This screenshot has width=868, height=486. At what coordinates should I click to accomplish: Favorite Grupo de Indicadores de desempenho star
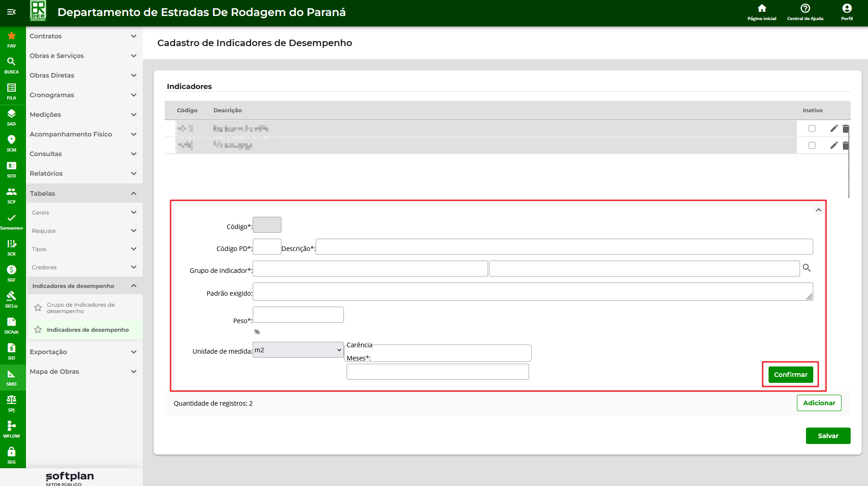[38, 308]
